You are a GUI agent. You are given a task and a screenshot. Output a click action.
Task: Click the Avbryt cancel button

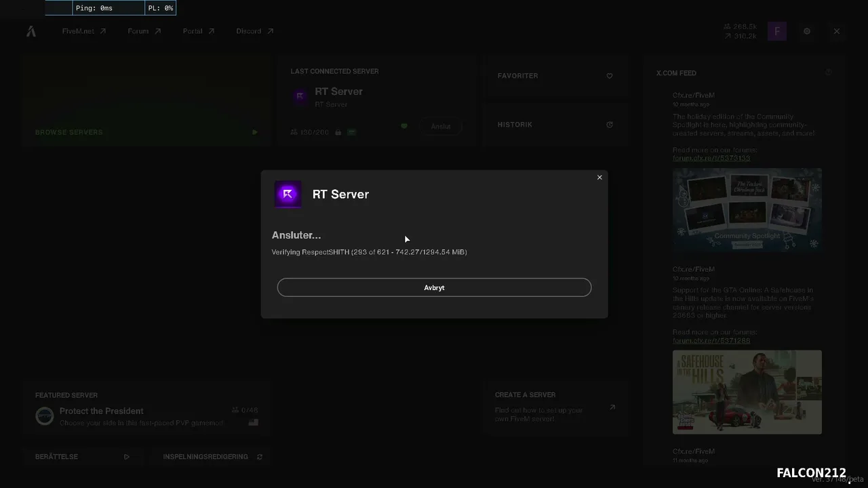[x=434, y=287]
